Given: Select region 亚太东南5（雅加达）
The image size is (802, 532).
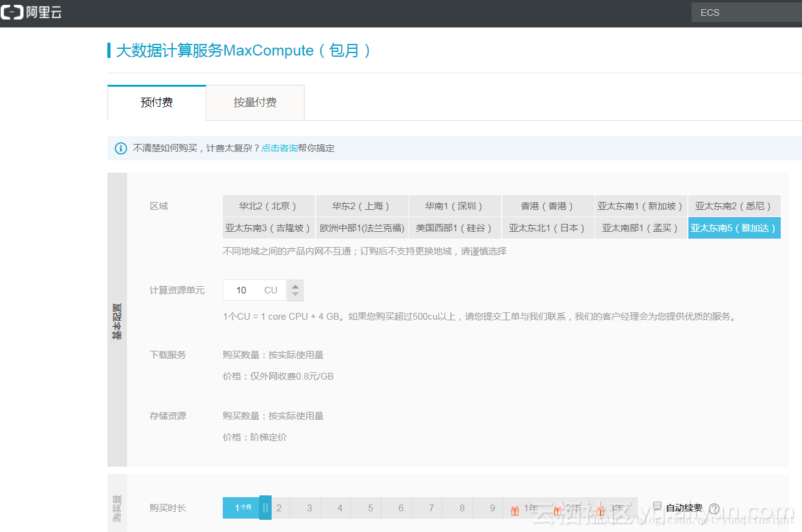Looking at the screenshot, I should coord(734,228).
